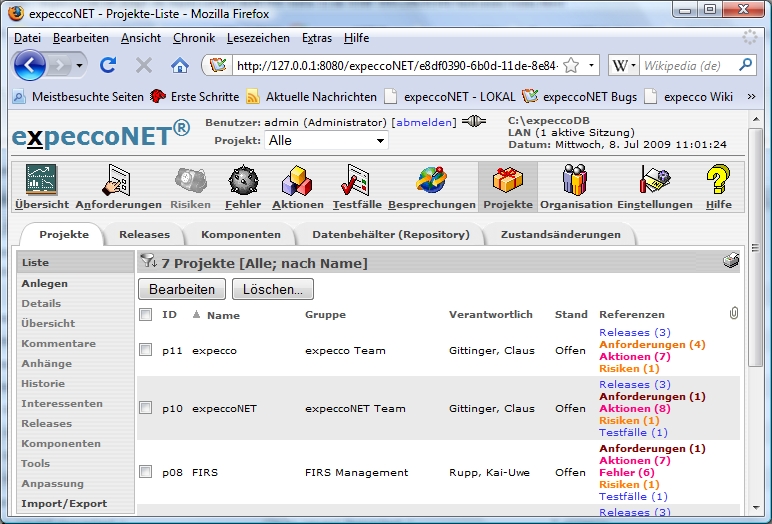Click the printer icon in list header
Screen dimensions: 772x524
click(731, 262)
